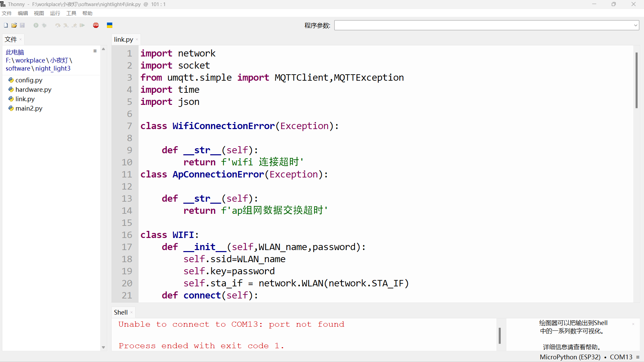Open the files panel hamburger menu
The width and height of the screenshot is (644, 362).
click(95, 51)
